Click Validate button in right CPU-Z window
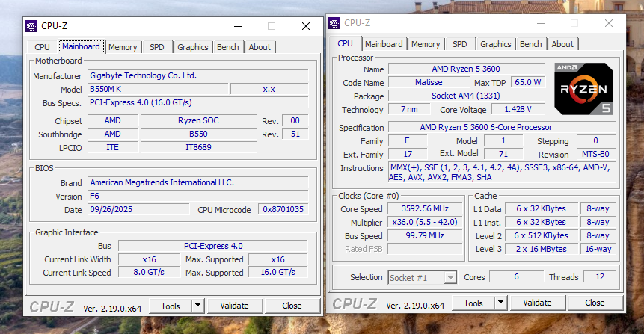Image resolution: width=644 pixels, height=334 pixels. click(x=537, y=303)
